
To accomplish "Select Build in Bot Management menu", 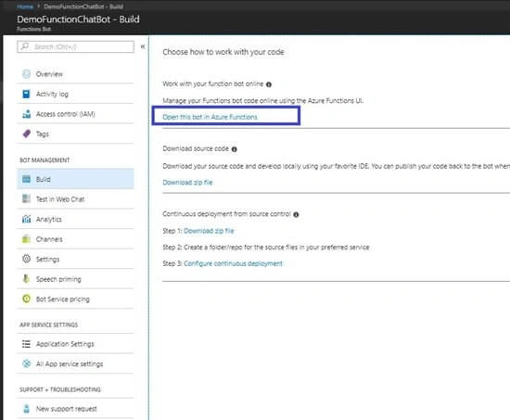I will [x=75, y=179].
